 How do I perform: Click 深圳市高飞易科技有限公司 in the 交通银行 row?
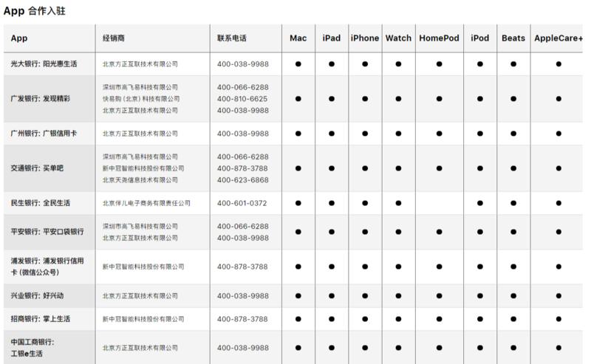pyautogui.click(x=140, y=157)
